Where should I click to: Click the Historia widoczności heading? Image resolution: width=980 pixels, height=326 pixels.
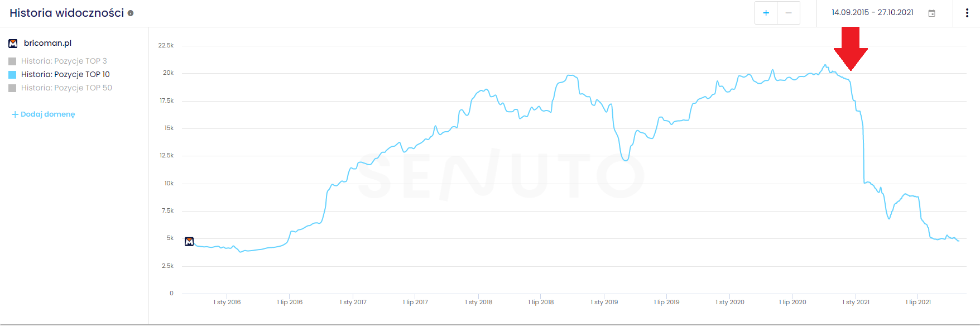(x=66, y=13)
